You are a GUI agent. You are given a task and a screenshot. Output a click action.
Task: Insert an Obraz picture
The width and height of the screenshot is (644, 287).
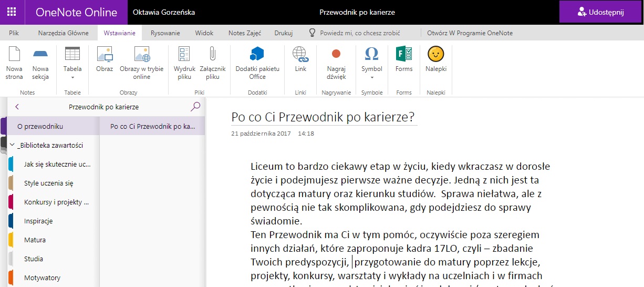click(105, 59)
